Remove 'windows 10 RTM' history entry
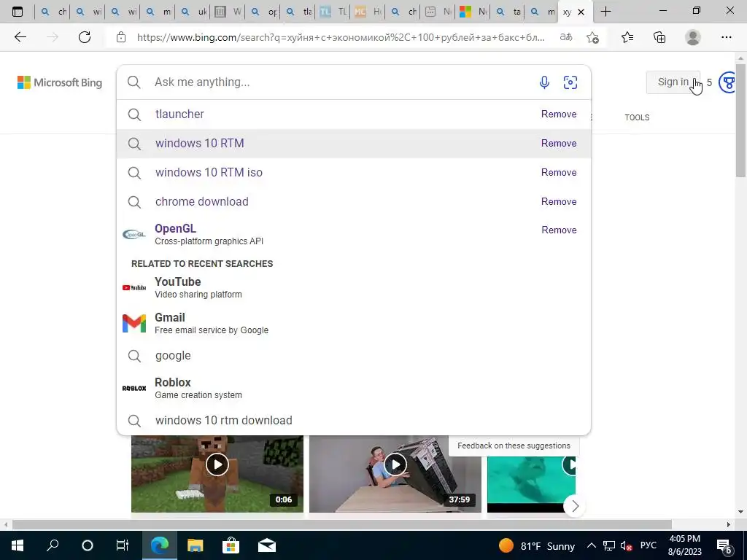The image size is (747, 560). tap(559, 144)
